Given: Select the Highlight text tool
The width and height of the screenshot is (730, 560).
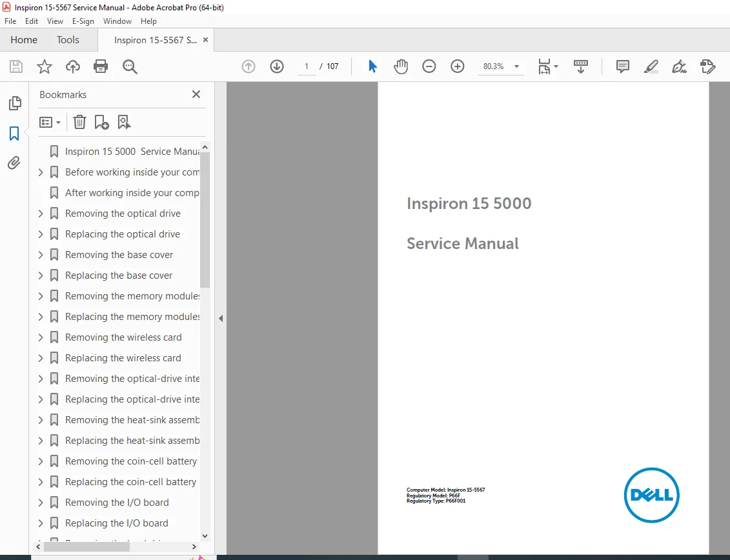Looking at the screenshot, I should tap(651, 66).
